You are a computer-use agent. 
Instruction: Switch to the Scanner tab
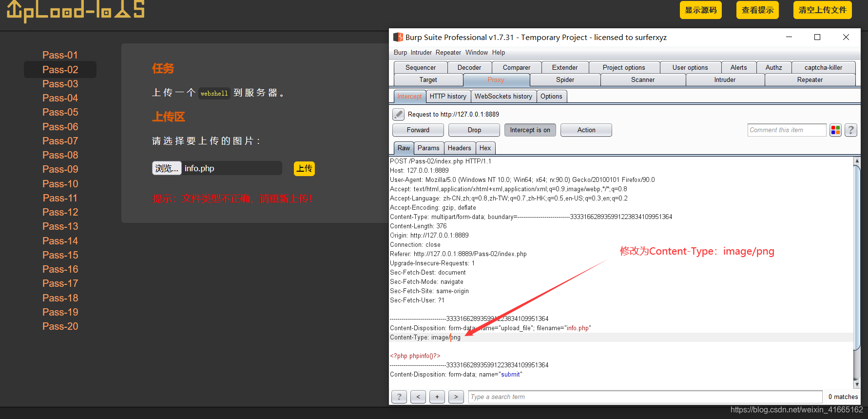(x=643, y=80)
